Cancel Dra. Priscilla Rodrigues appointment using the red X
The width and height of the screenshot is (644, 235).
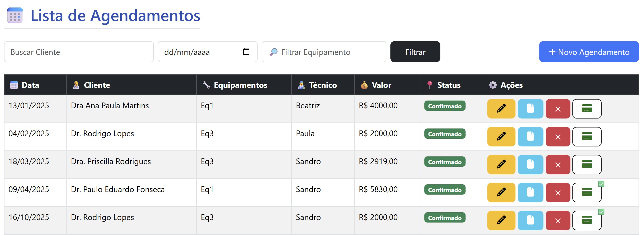tap(558, 165)
